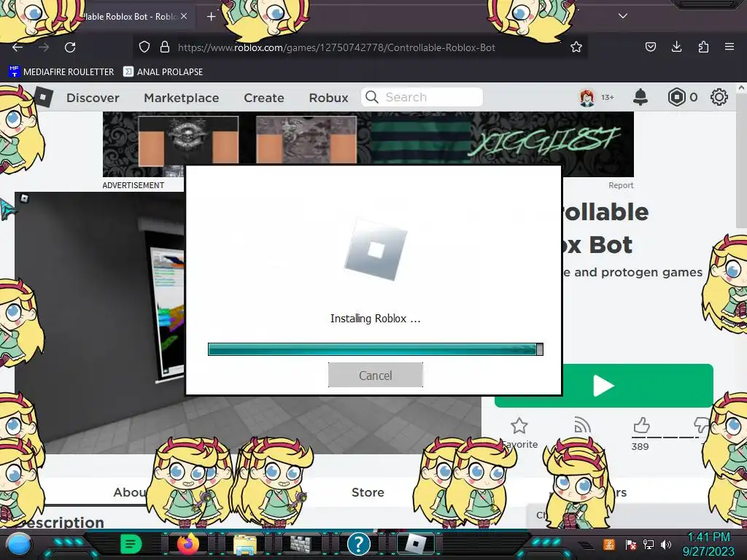This screenshot has height=560, width=747.
Task: Click the taskbar clock showing 1:41 PM
Action: tap(709, 537)
